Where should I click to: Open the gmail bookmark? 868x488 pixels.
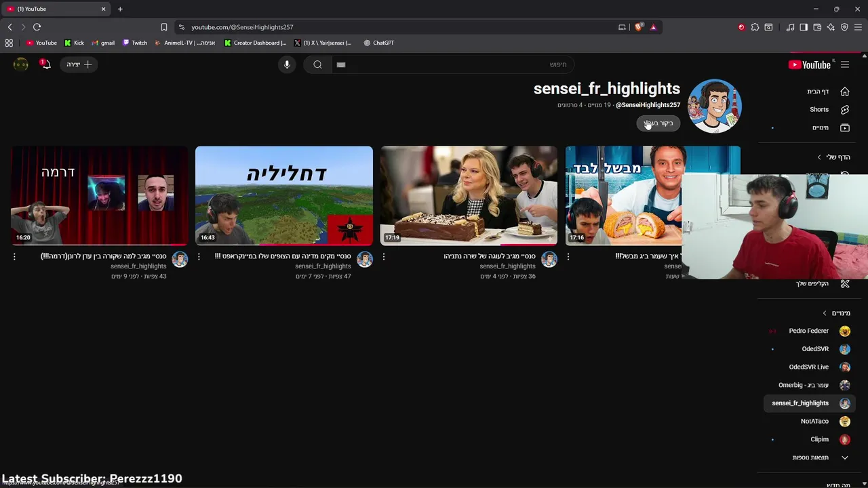pos(103,43)
